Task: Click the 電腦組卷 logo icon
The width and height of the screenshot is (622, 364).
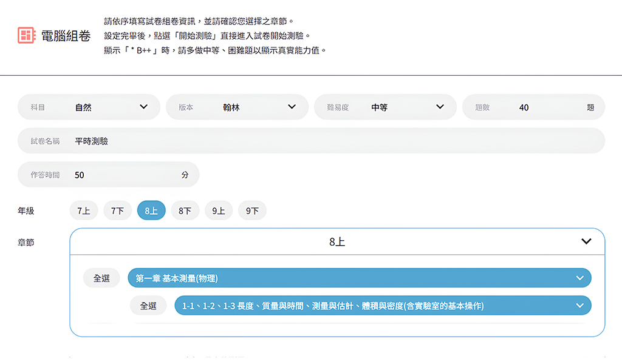Action: coord(27,36)
